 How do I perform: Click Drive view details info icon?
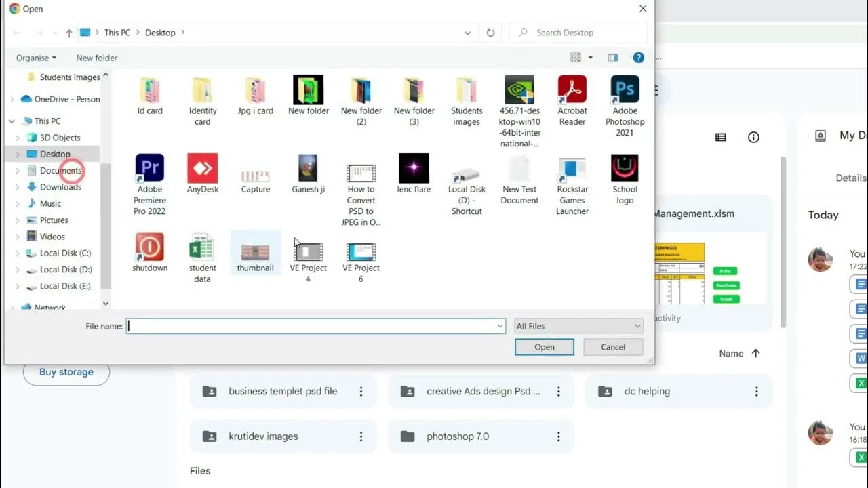click(x=753, y=138)
